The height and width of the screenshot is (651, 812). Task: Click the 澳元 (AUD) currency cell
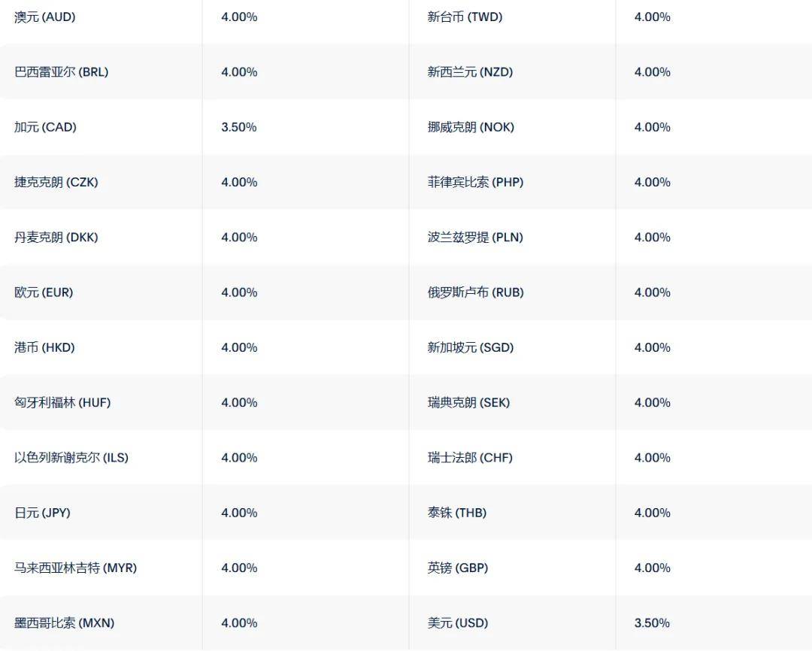[45, 17]
